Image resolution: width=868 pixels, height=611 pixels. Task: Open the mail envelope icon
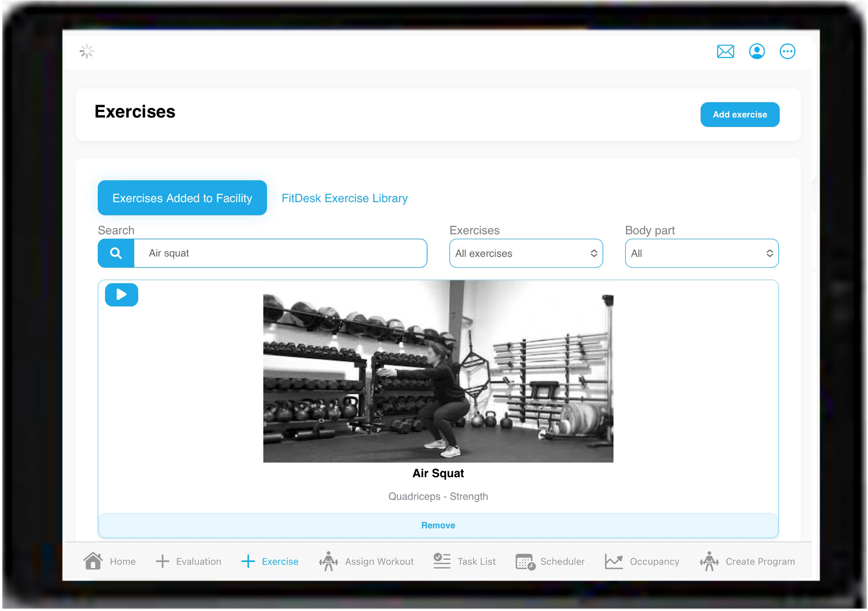[x=725, y=51]
